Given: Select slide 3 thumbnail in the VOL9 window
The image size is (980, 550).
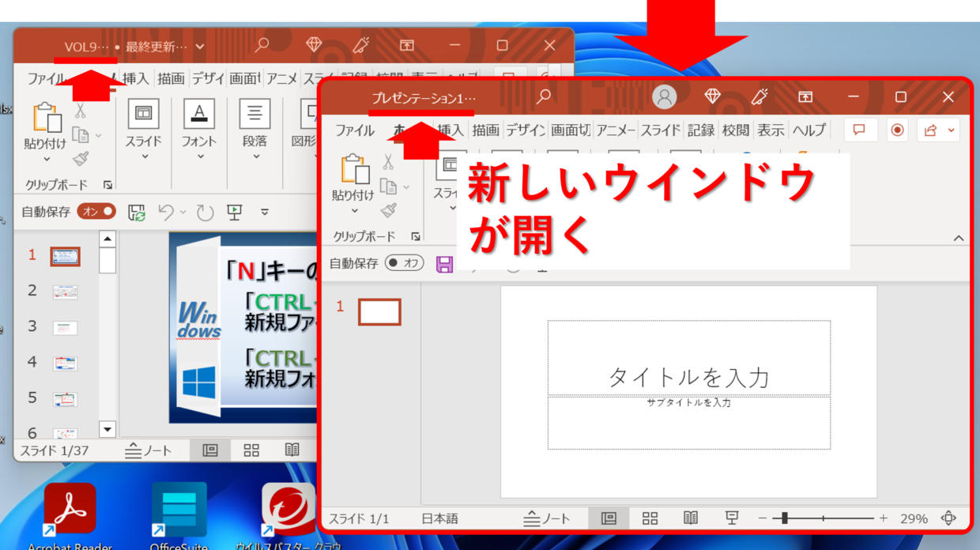Looking at the screenshot, I should pos(65,327).
